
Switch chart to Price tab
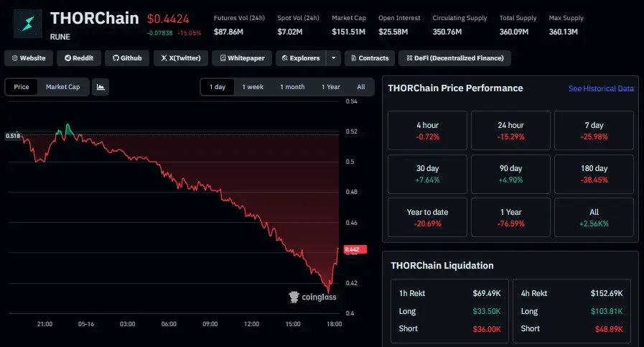[22, 87]
